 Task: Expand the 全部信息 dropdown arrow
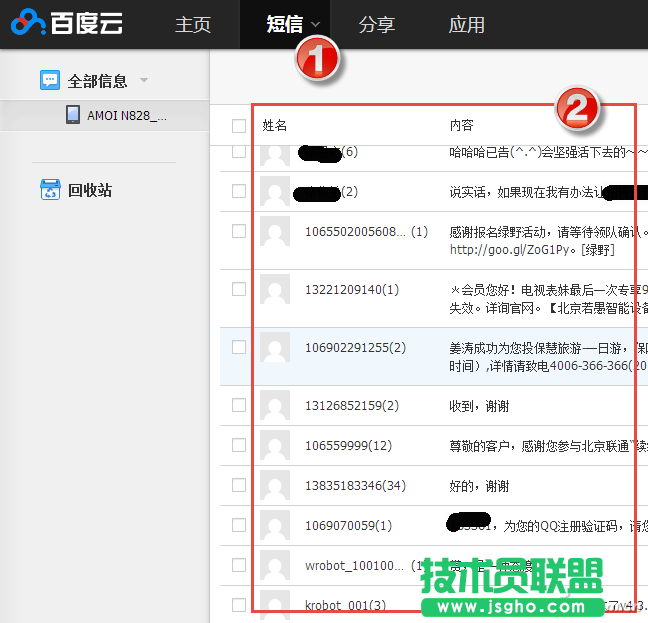pos(144,80)
